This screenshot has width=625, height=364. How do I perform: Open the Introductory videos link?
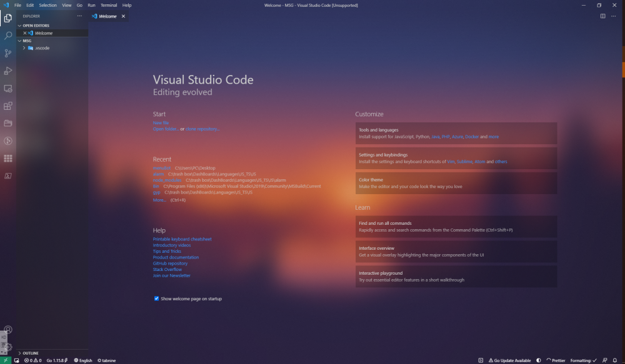coord(172,245)
